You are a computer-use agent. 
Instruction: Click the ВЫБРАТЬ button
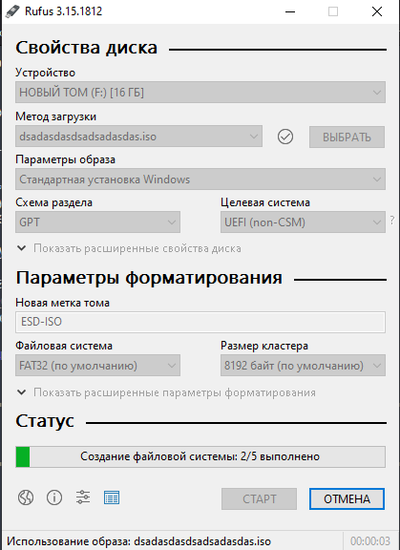347,137
